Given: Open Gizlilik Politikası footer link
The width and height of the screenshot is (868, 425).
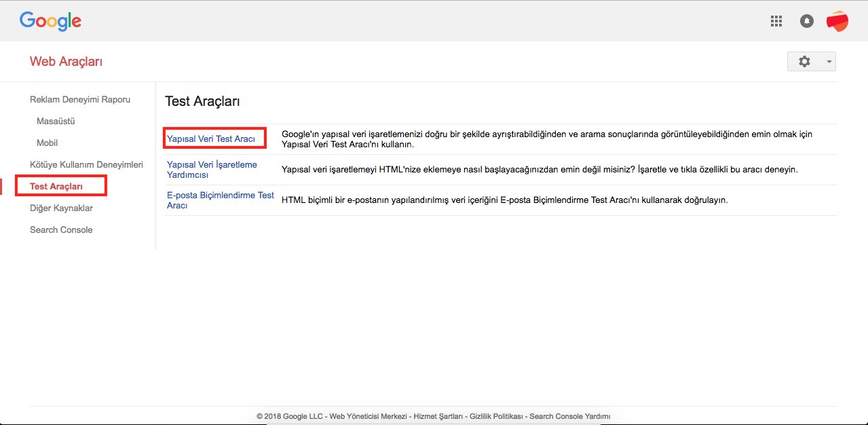Looking at the screenshot, I should point(497,416).
